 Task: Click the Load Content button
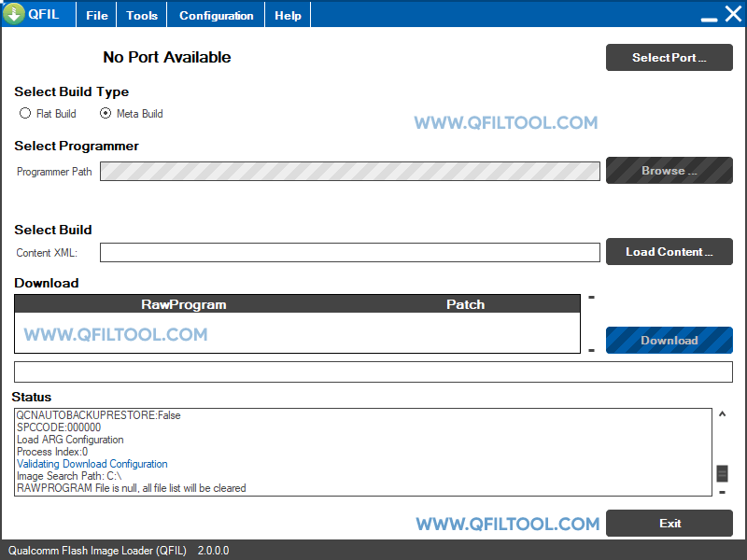tap(669, 252)
